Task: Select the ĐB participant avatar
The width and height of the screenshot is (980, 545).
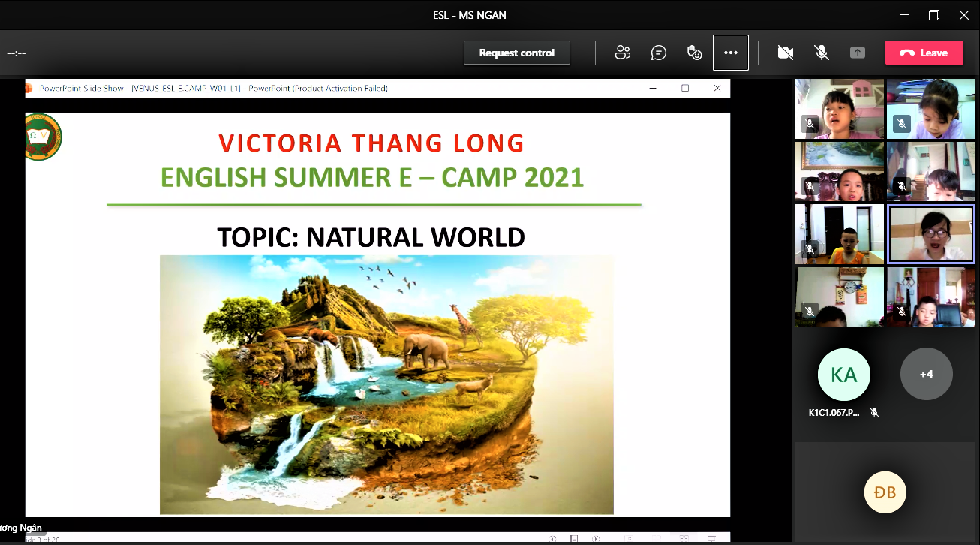Action: (x=885, y=493)
